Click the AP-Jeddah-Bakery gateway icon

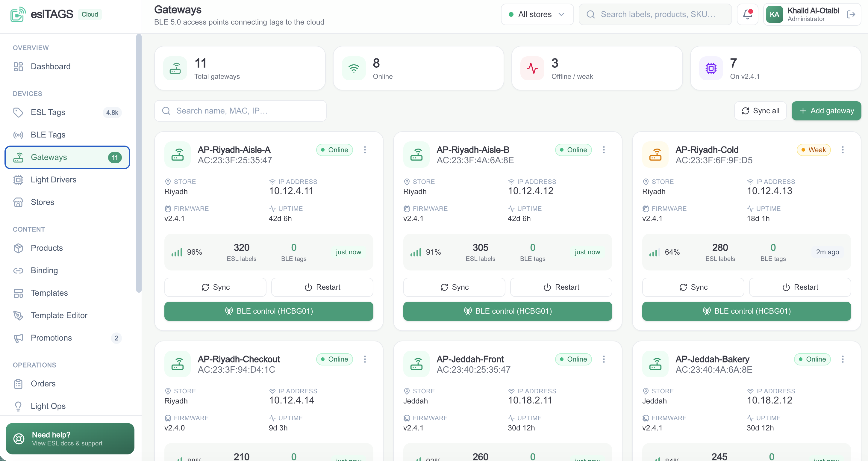[655, 364]
